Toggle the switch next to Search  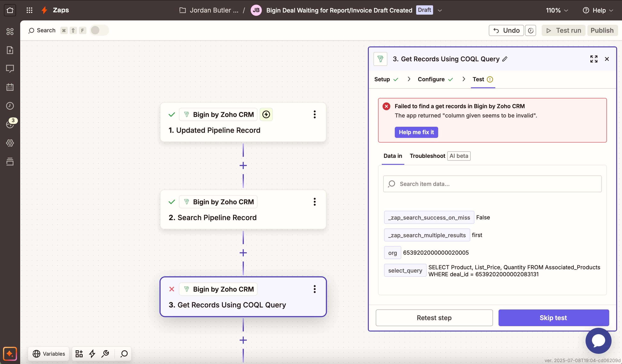[99, 30]
